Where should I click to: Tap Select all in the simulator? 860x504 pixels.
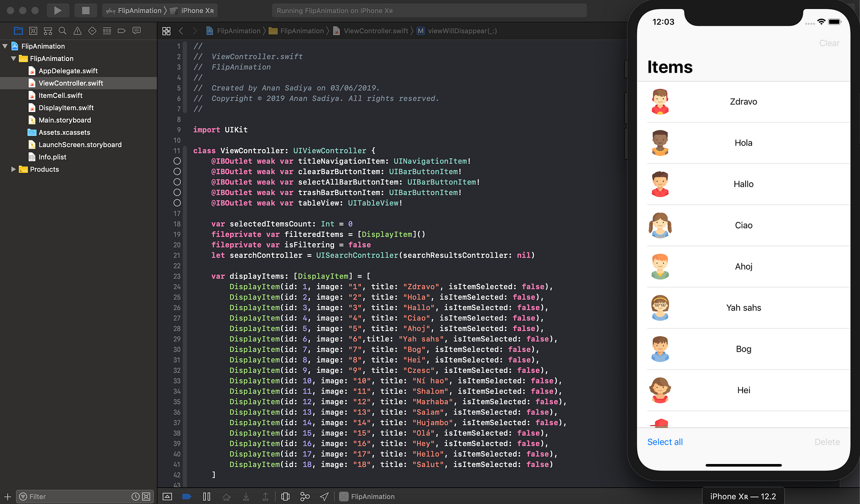point(665,442)
